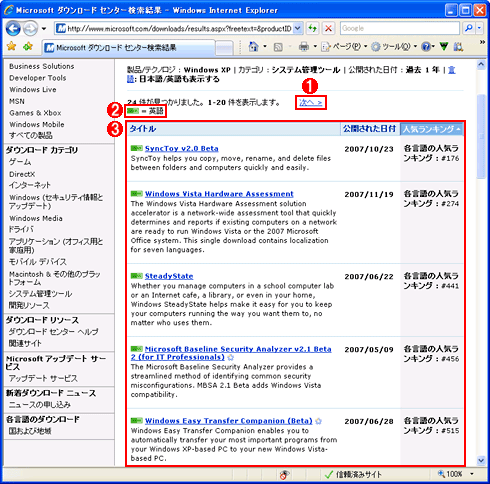The width and height of the screenshot is (490, 484).
Task: Open a new blank tab
Action: 224,48
